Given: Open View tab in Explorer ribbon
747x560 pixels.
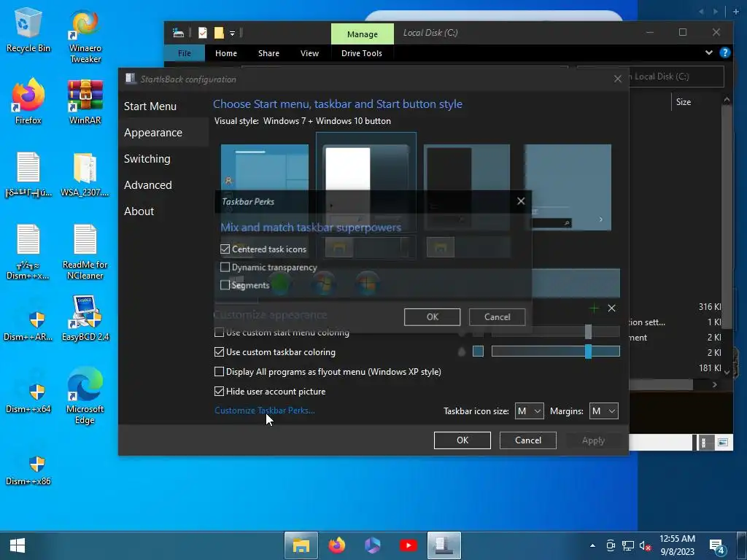Looking at the screenshot, I should pyautogui.click(x=309, y=52).
